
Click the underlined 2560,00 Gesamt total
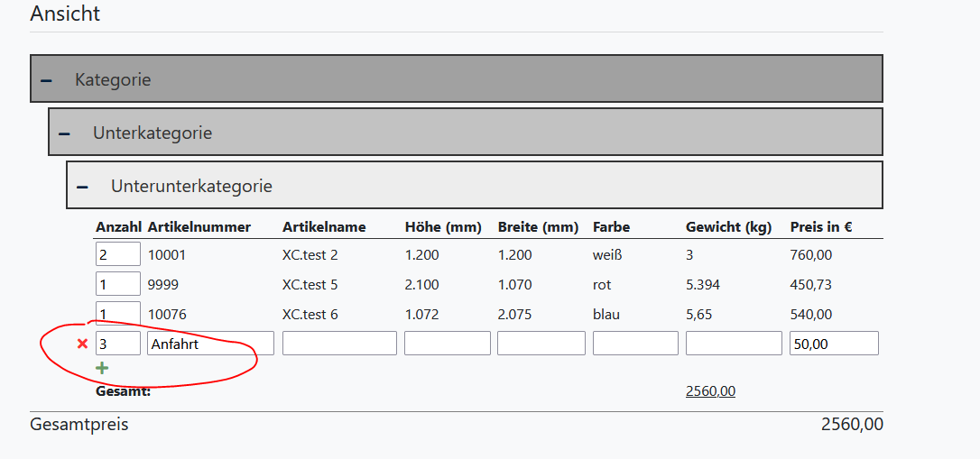710,391
